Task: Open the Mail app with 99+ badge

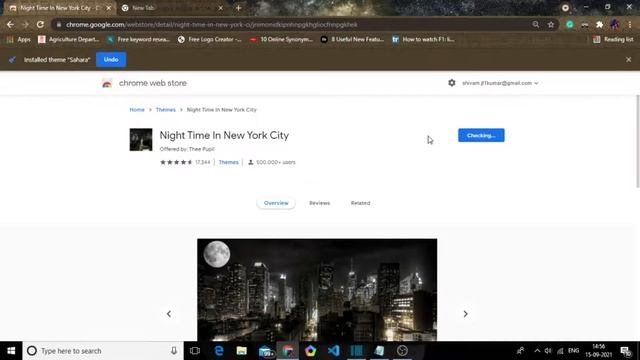Action: click(266, 351)
